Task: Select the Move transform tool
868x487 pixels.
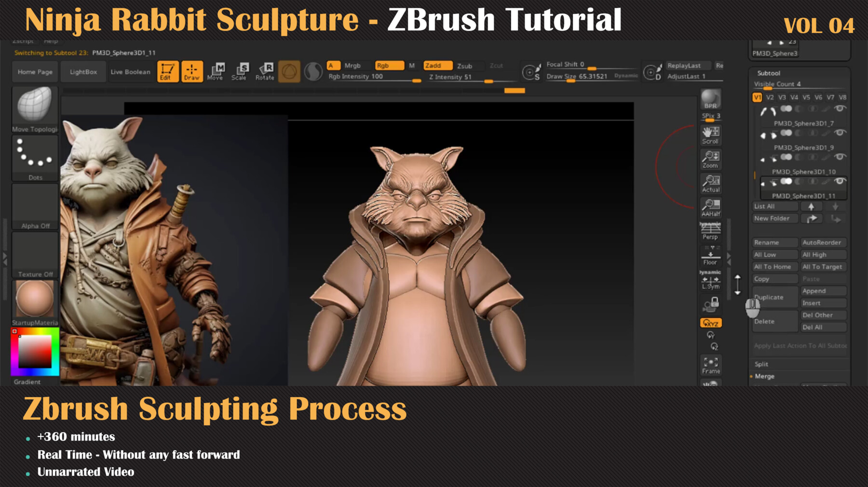Action: [x=216, y=71]
